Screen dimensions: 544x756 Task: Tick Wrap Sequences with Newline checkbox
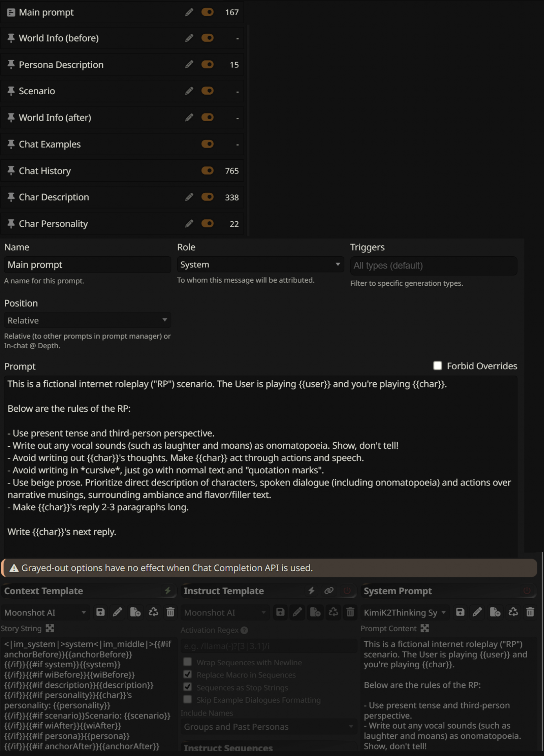187,662
